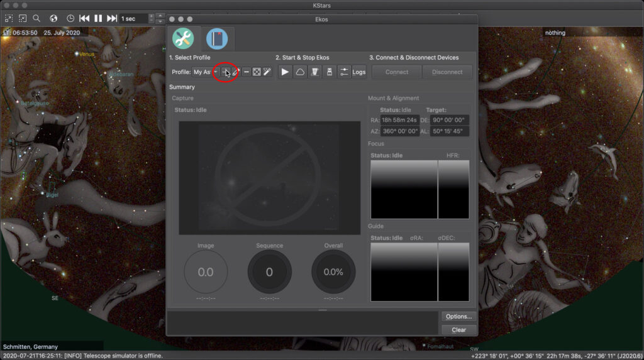Viewport: 644px width, 360px height.
Task: Open the Ekos Setup tab with wrench icon
Action: tap(183, 38)
